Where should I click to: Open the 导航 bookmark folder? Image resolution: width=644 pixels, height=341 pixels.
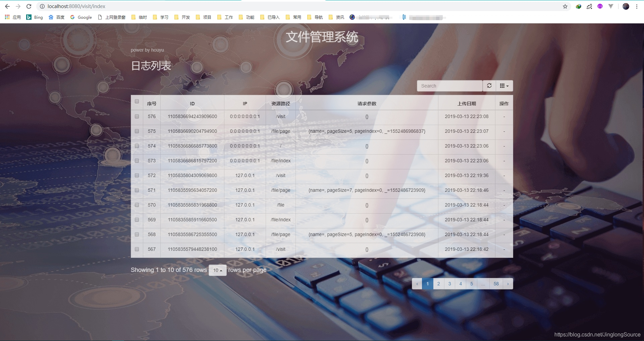coord(315,17)
